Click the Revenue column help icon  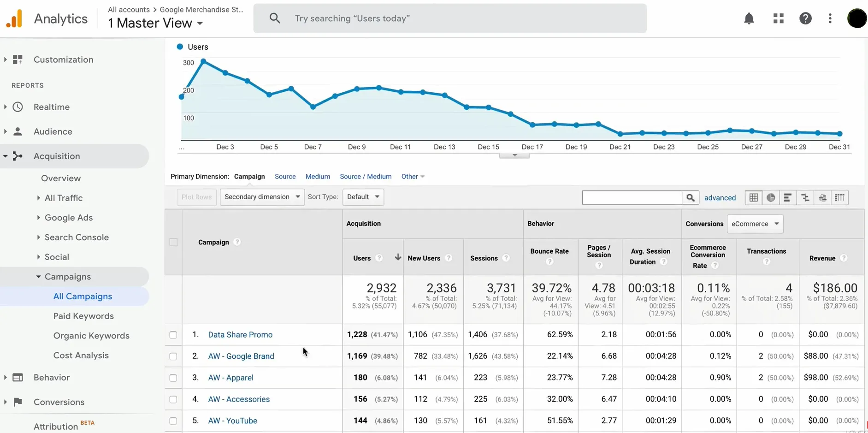coord(844,258)
